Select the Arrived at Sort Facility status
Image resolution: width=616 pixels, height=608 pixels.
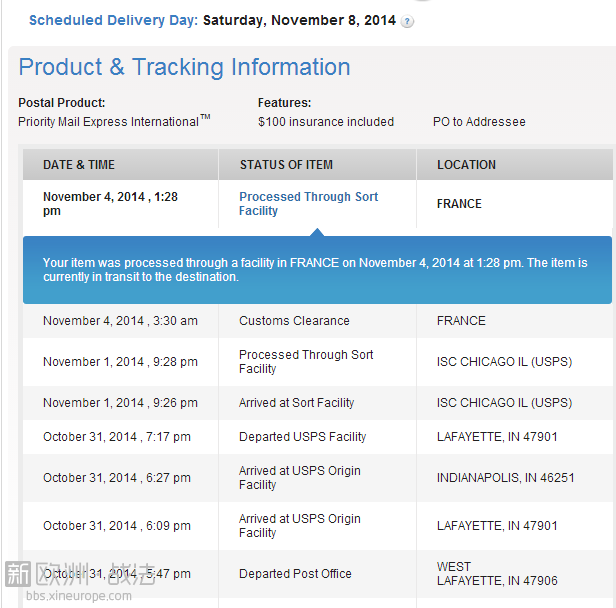[296, 403]
